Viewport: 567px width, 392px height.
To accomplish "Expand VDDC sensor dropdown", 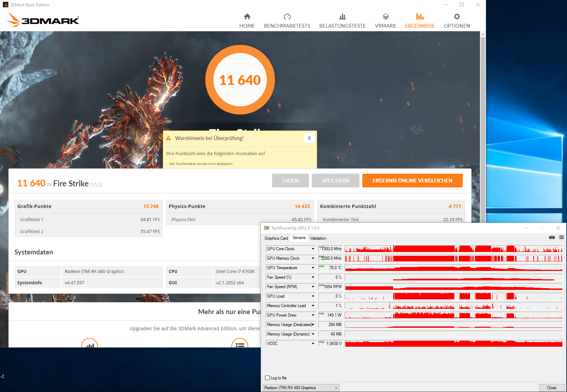I will point(313,344).
